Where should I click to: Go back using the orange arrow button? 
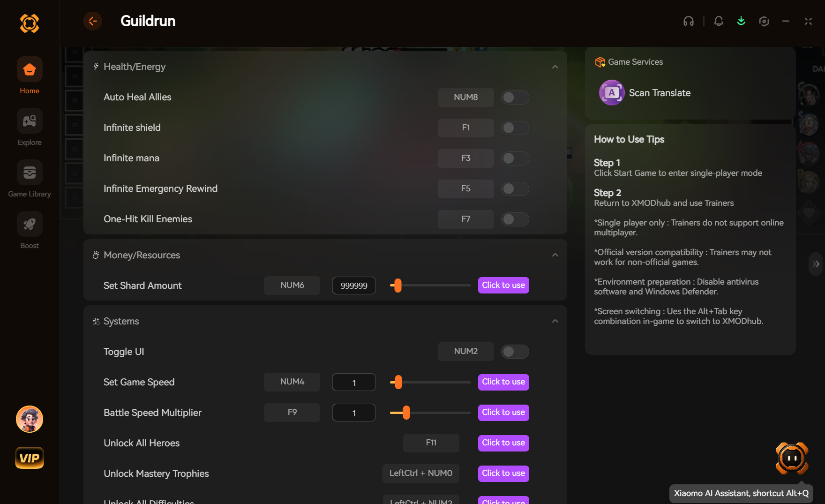point(93,21)
